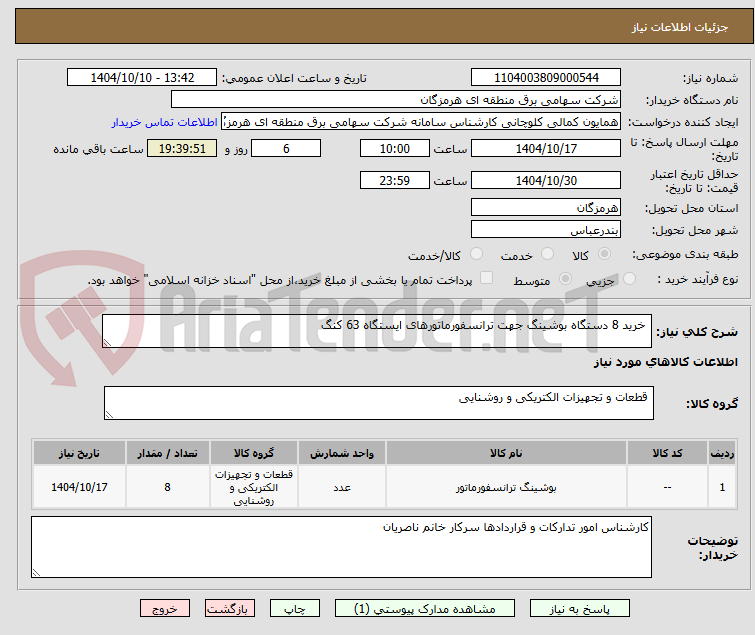Click the delivery city field بندرعباس
This screenshot has width=755, height=635.
click(546, 230)
